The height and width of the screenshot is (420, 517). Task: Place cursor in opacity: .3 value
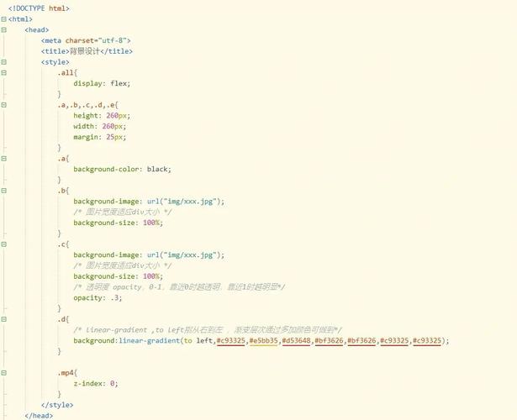(x=116, y=297)
